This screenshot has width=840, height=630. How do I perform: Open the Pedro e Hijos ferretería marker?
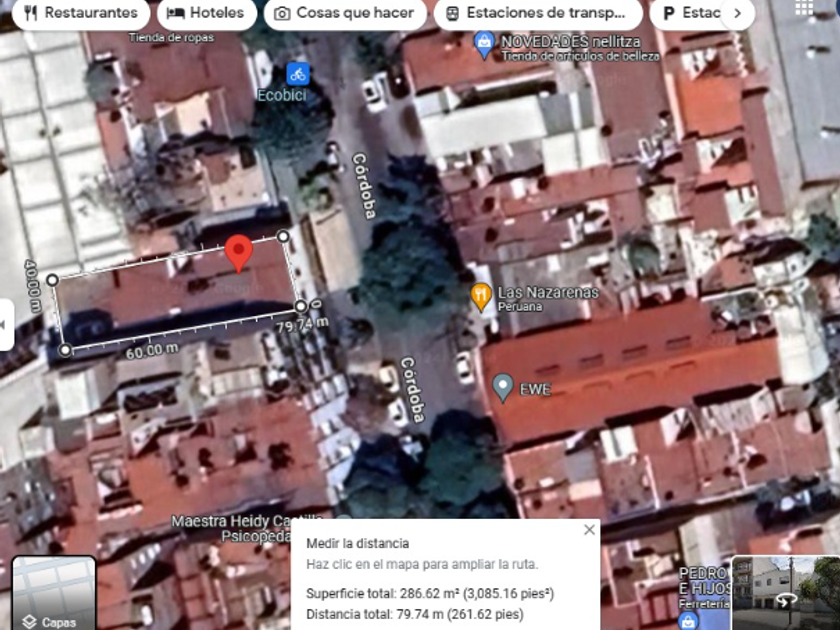coord(687,620)
